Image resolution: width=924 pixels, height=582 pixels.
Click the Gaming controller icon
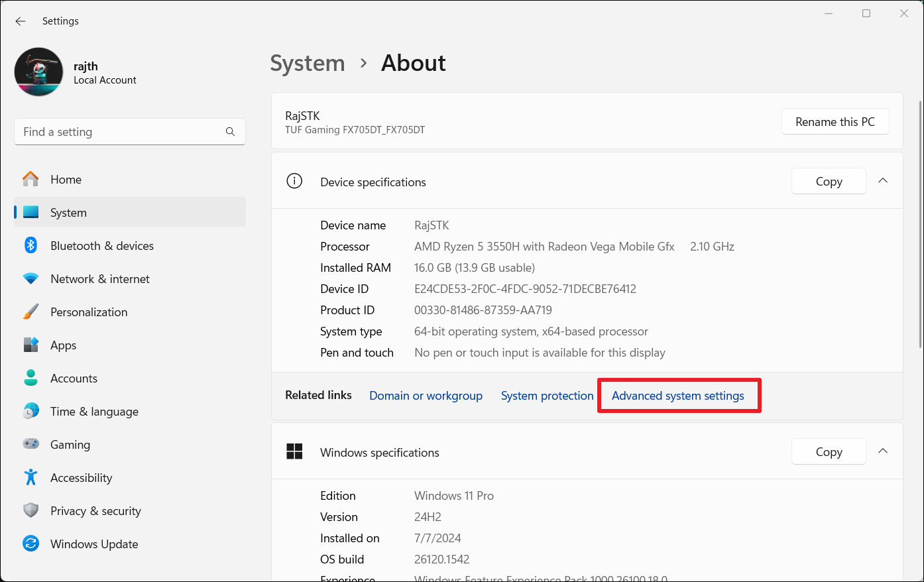coord(30,444)
